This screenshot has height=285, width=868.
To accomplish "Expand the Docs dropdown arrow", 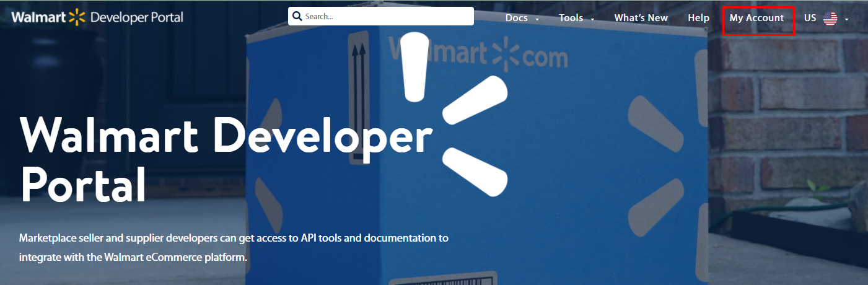I will point(537,19).
